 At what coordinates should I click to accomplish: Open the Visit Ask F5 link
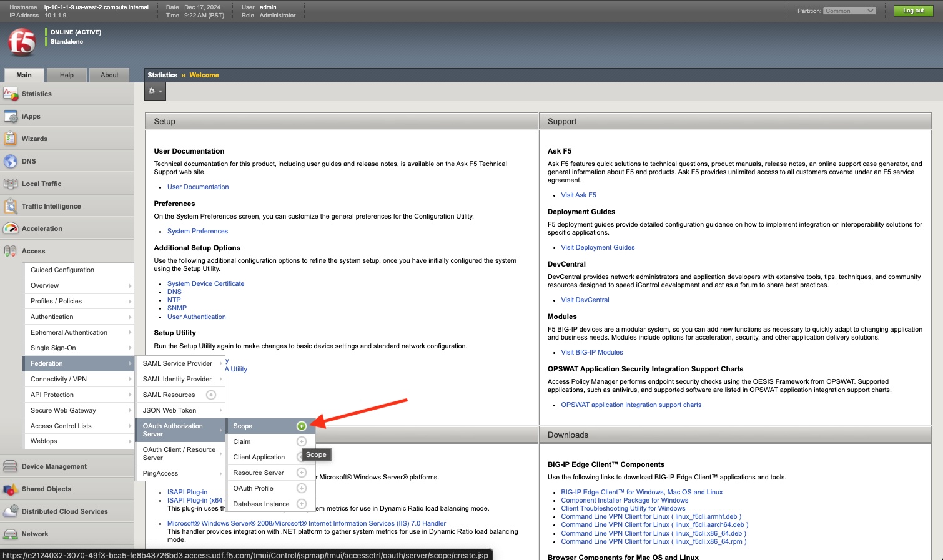(578, 195)
